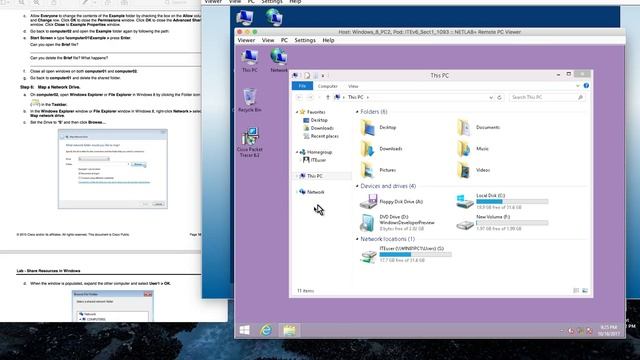
Task: Click the taskbar clock showing date
Action: (x=609, y=331)
